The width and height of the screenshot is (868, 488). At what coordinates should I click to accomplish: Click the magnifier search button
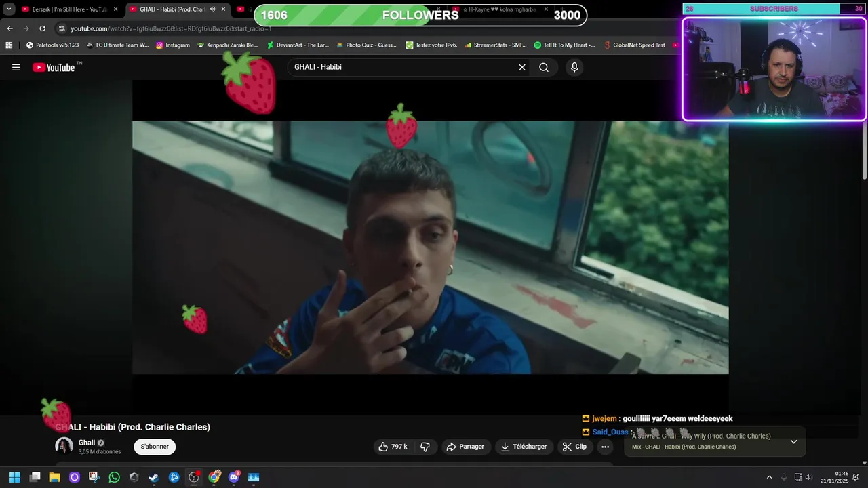544,67
